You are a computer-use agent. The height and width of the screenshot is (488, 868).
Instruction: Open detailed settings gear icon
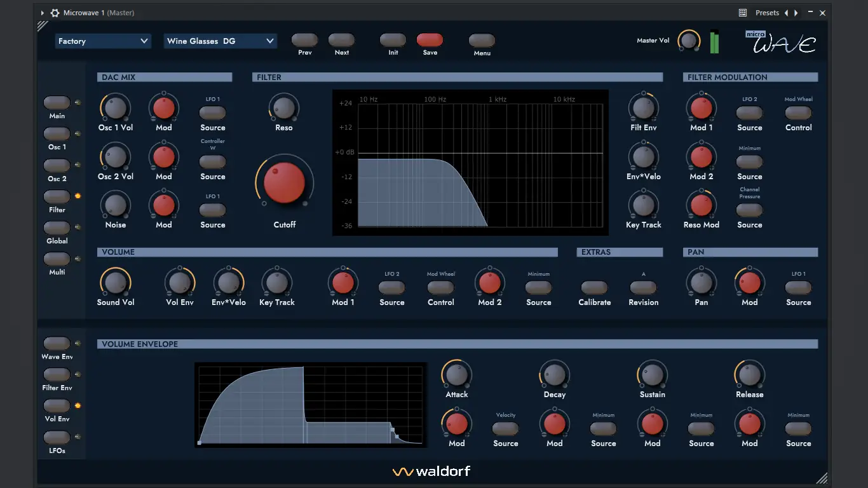click(x=55, y=13)
